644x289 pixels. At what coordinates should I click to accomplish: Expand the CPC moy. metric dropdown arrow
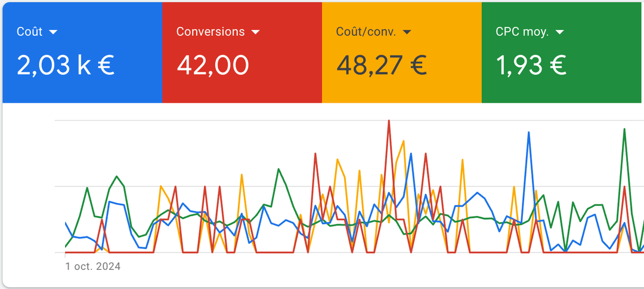559,32
